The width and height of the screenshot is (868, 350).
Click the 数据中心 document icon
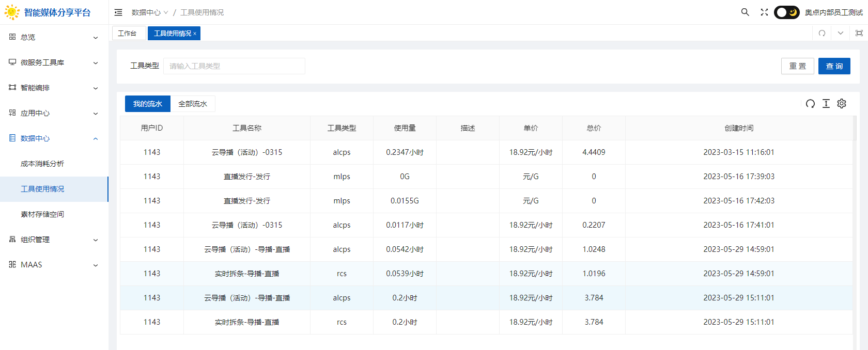(12, 138)
